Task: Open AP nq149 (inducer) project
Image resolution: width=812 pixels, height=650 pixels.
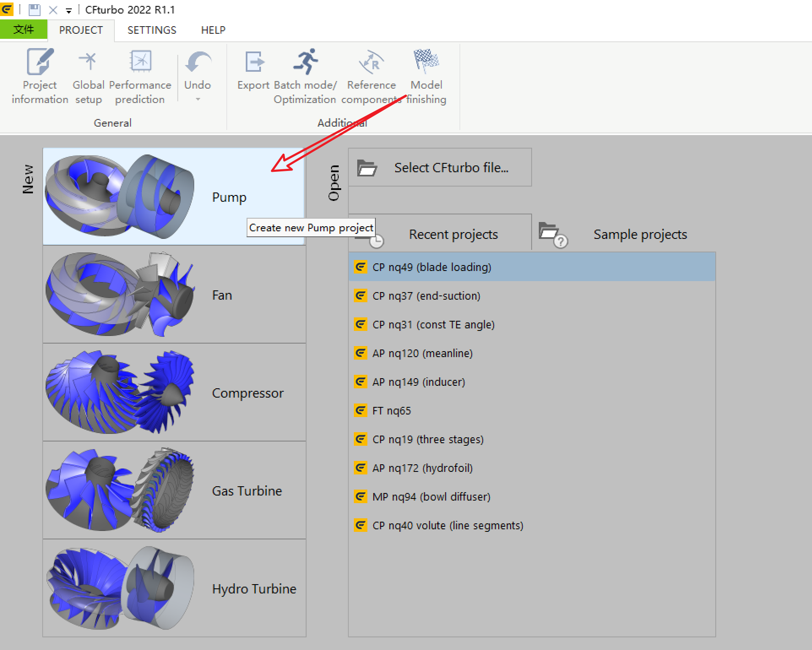Action: pos(532,382)
